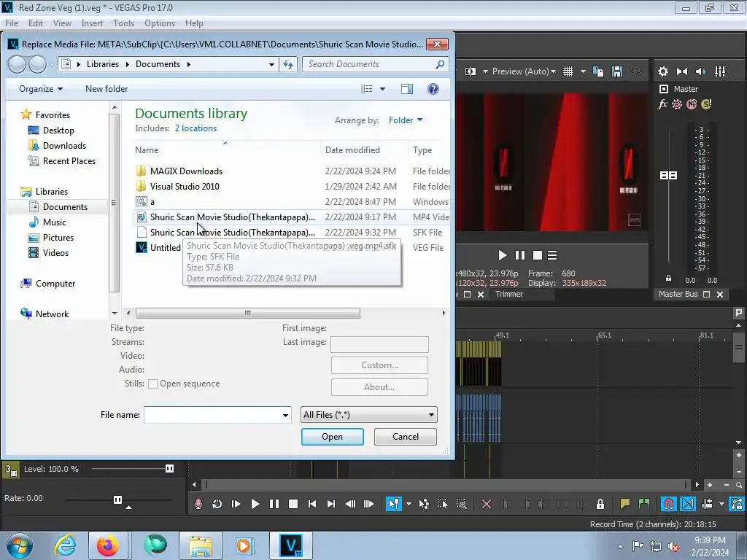This screenshot has height=560, width=747.
Task: Open Master FX button
Action: pos(662,104)
